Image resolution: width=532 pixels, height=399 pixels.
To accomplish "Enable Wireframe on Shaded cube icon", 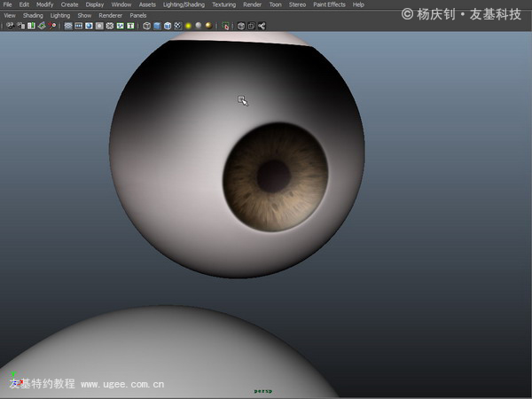I will coord(168,26).
